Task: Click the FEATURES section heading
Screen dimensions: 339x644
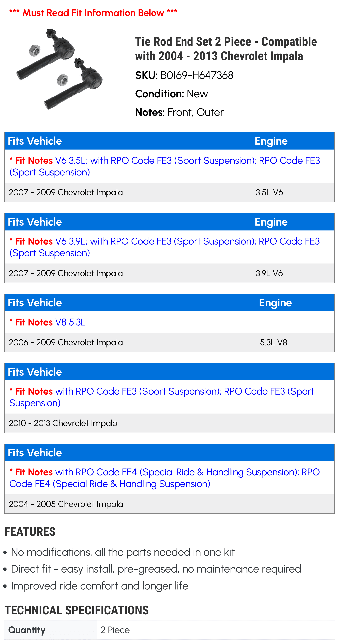Action: coord(30,532)
